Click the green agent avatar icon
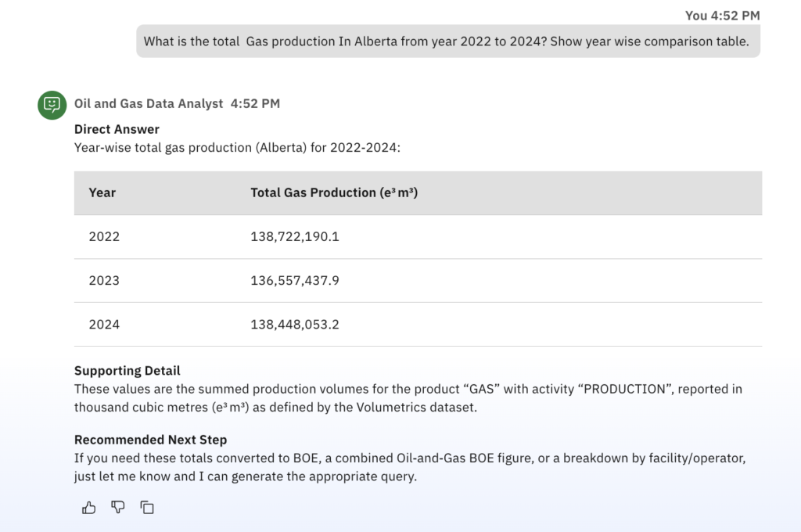This screenshot has width=801, height=532. click(x=52, y=104)
